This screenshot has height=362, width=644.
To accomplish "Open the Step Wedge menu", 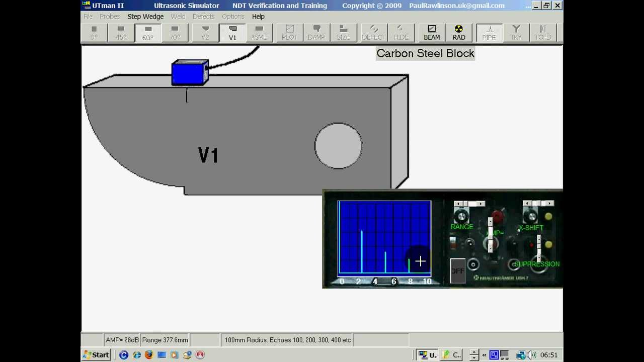I will 145,17.
